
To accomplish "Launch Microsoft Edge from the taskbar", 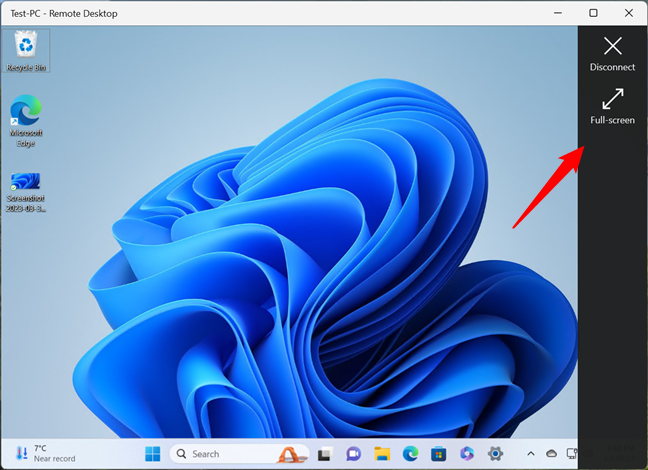I will tap(409, 454).
